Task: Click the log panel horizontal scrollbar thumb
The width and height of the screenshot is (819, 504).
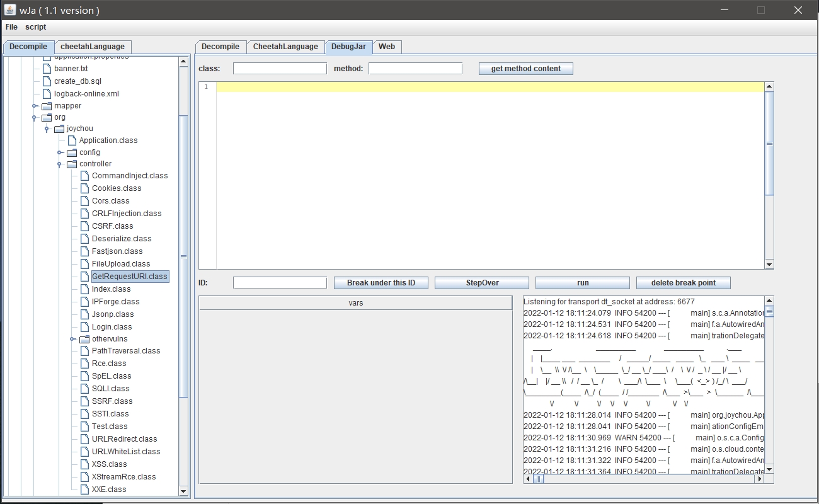Action: pyautogui.click(x=539, y=479)
